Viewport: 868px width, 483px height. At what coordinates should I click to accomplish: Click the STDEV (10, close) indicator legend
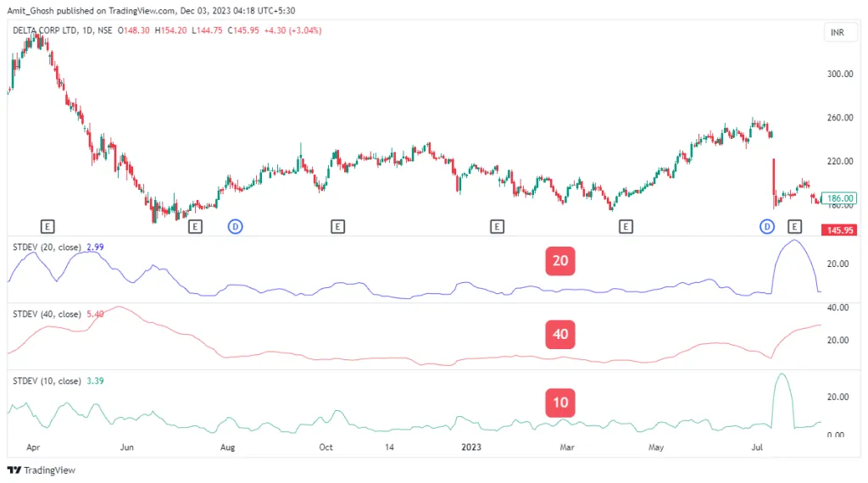[x=47, y=380]
